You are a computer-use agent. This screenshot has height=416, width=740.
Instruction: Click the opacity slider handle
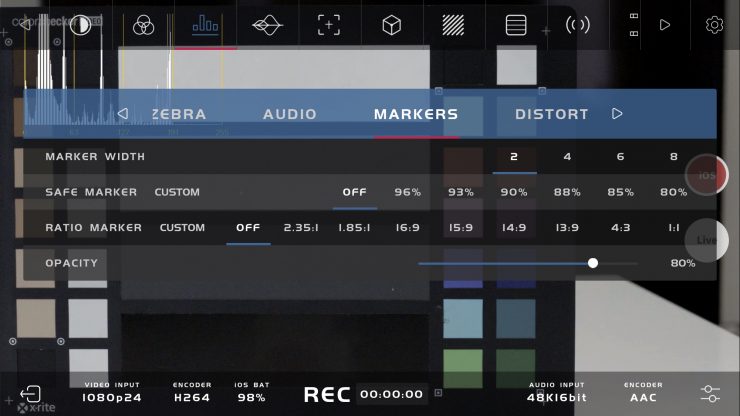pyautogui.click(x=593, y=263)
